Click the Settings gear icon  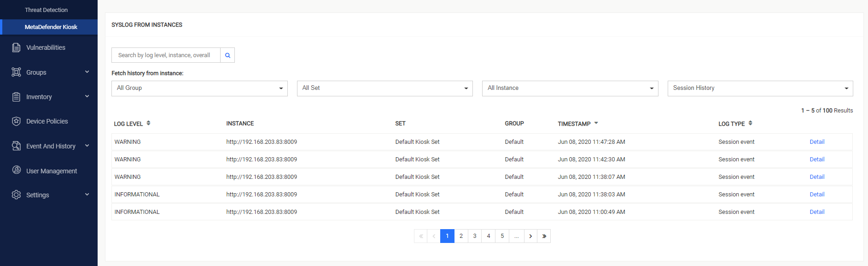click(x=16, y=195)
